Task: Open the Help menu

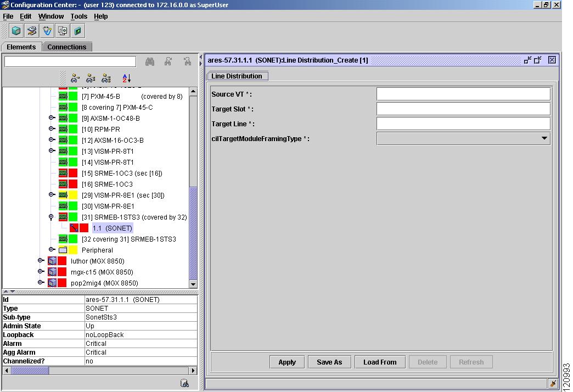Action: click(x=101, y=16)
